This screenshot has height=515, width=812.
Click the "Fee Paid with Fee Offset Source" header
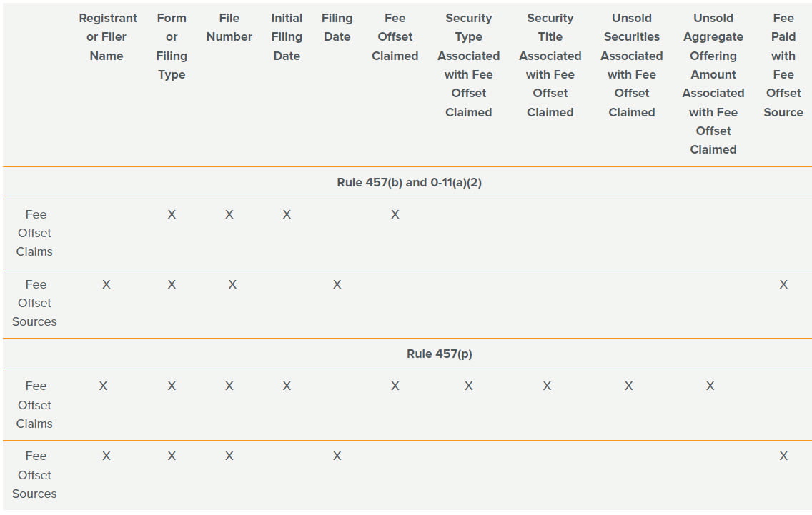tap(783, 65)
